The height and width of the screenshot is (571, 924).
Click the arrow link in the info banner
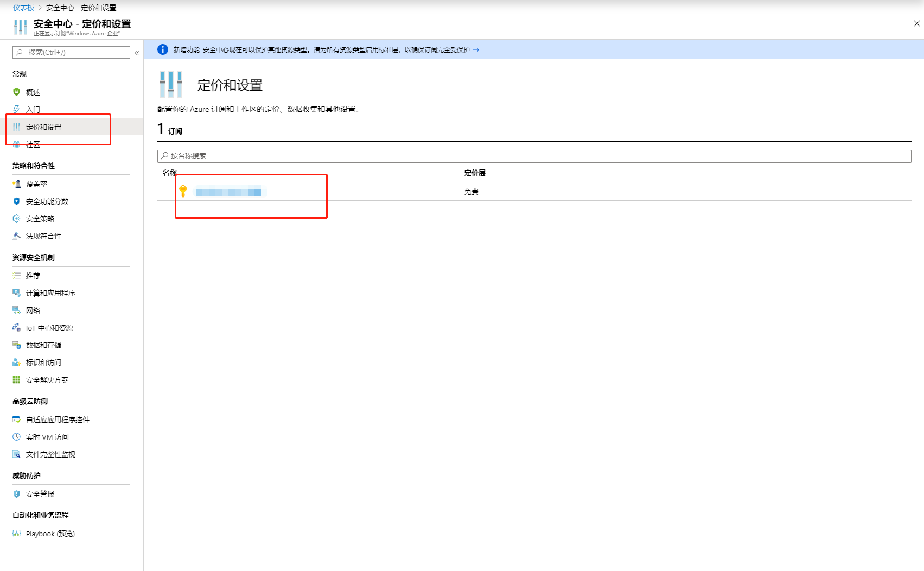476,50
